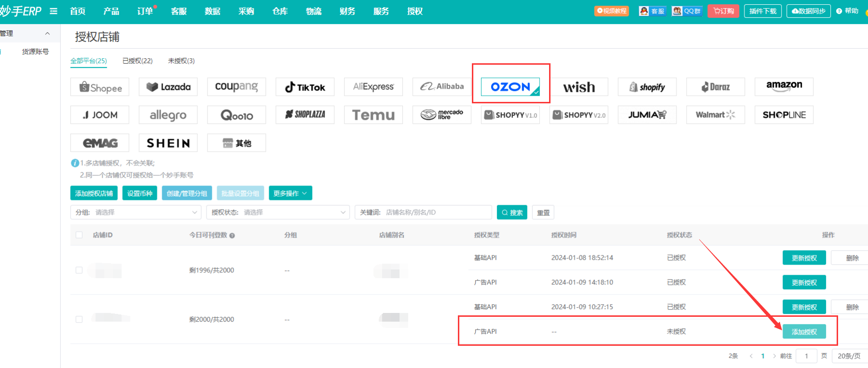Click the 添加授权 button for 广告API
868x368 pixels.
[804, 332]
